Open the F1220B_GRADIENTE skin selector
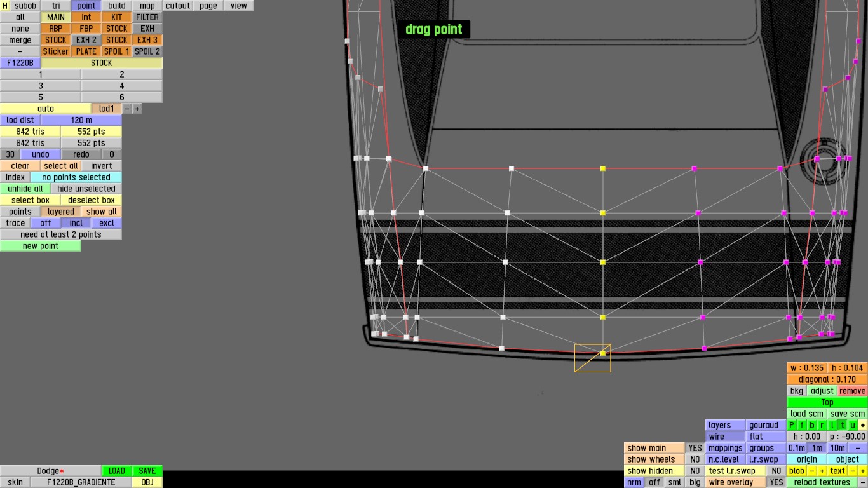Viewport: 868px width, 488px height. click(81, 482)
